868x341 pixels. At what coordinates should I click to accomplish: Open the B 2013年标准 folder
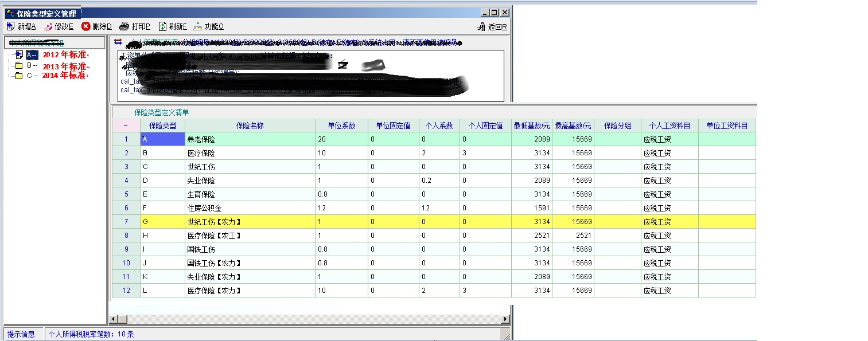tap(19, 65)
